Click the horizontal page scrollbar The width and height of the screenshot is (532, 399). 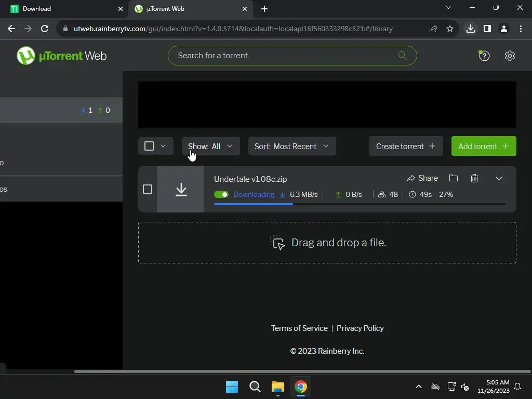[302, 371]
